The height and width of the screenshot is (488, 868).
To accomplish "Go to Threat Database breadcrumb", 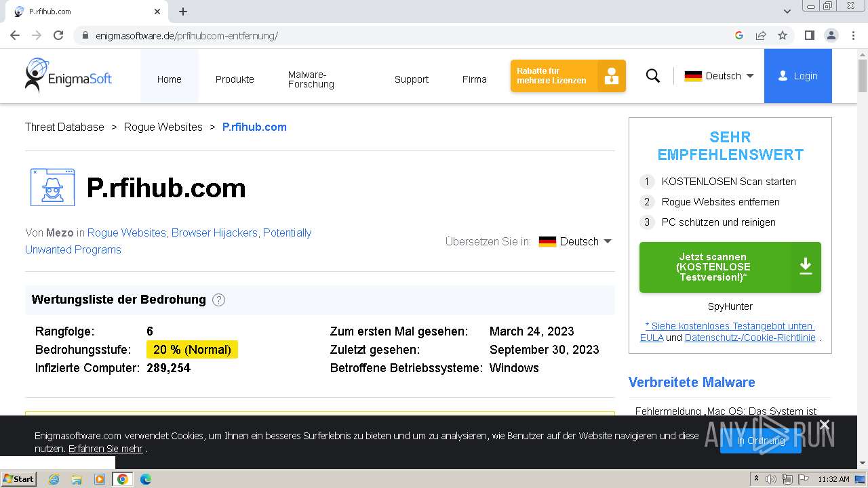I will point(64,127).
